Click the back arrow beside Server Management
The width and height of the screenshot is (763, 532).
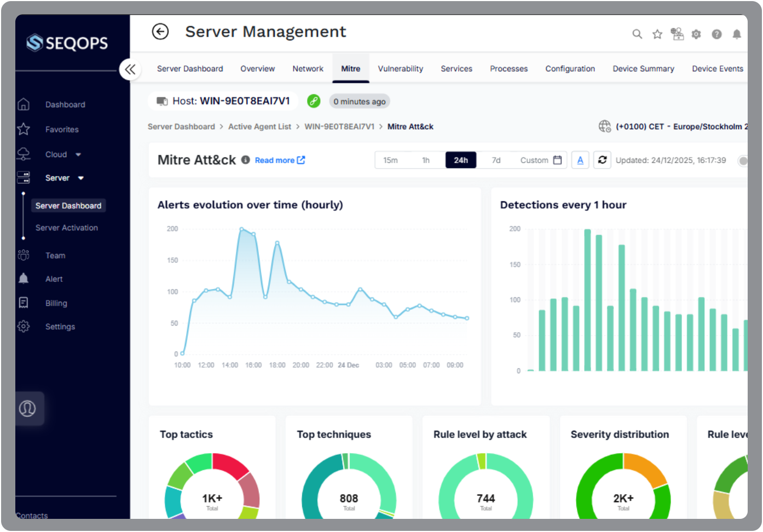point(160,32)
